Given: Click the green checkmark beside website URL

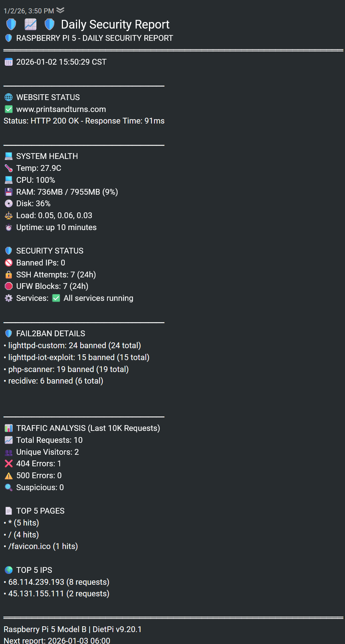Looking at the screenshot, I should [9, 109].
